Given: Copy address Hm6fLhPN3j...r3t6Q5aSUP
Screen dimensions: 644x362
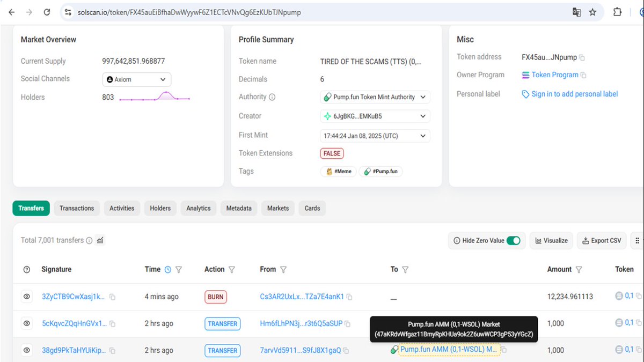Looking at the screenshot, I should (x=348, y=324).
